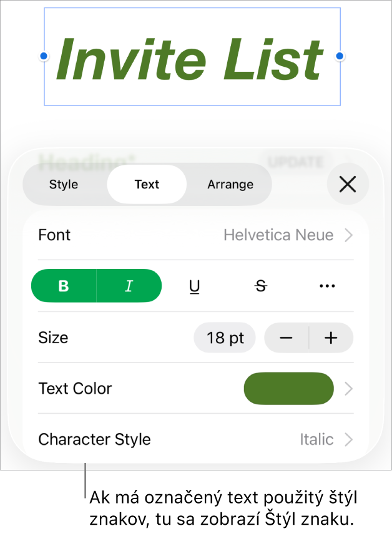Screen dimensions: 392x536
Task: Tap the 18 pt size value
Action: click(225, 338)
